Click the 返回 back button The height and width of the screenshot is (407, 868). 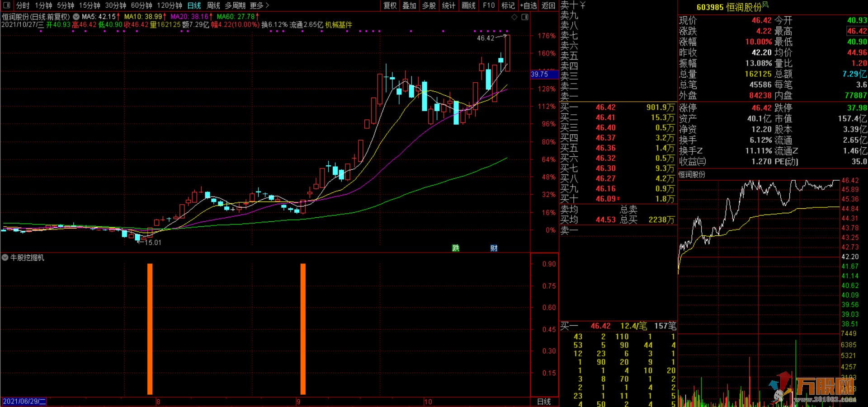pos(548,5)
